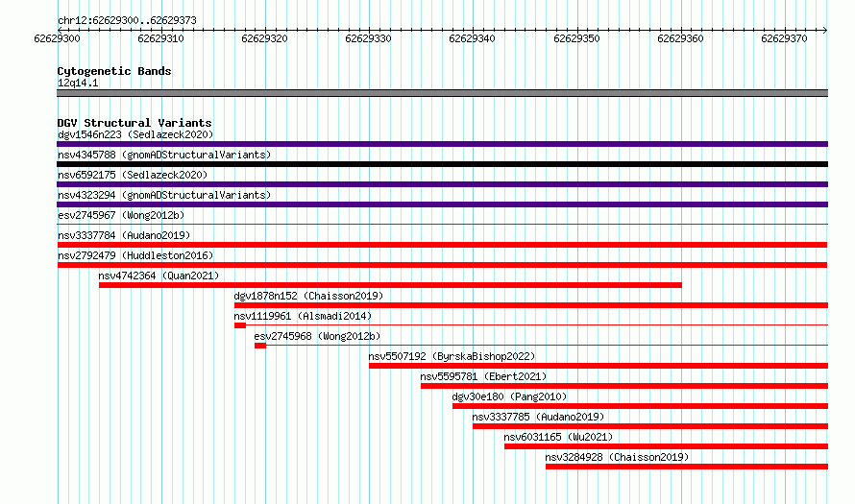Click ruler position 62629370
855x504 pixels.
pyautogui.click(x=784, y=38)
